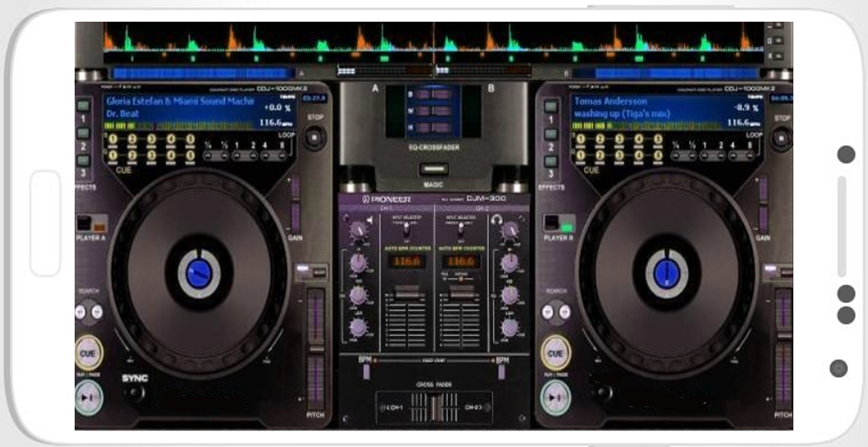Click the CH-1 LOW equalizer knob
Viewport: 868px width, 447px height.
(x=358, y=327)
